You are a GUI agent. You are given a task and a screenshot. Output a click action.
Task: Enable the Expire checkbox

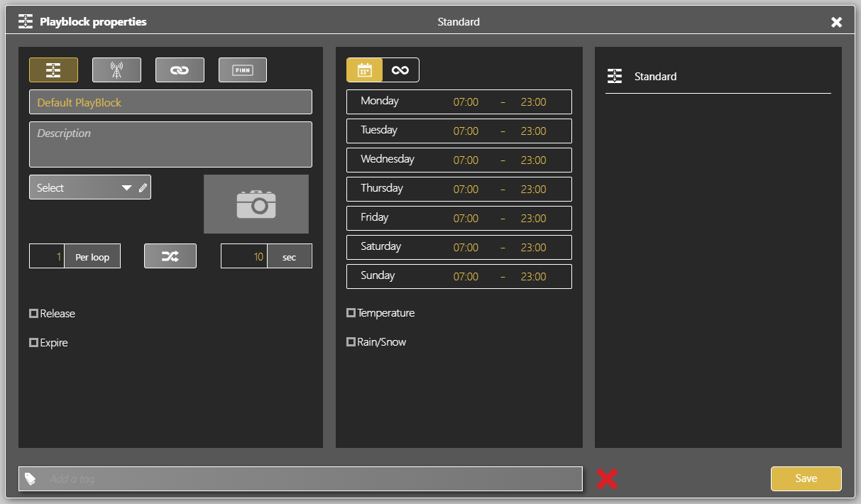point(33,342)
